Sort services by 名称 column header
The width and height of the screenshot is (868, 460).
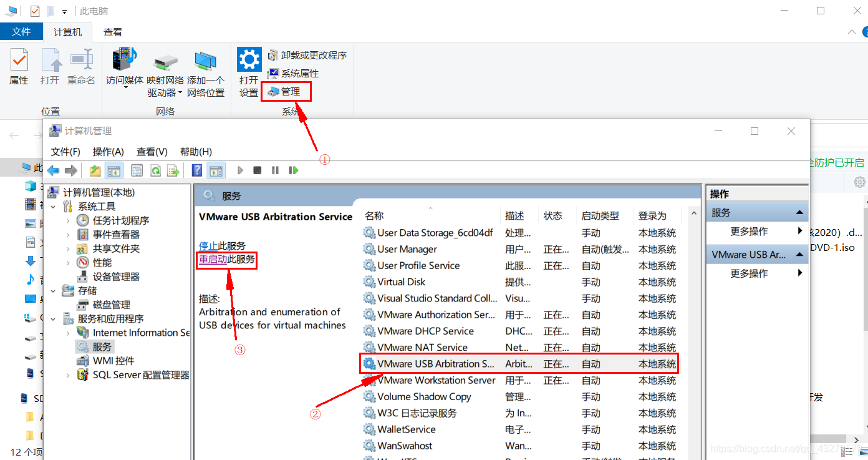pos(430,216)
